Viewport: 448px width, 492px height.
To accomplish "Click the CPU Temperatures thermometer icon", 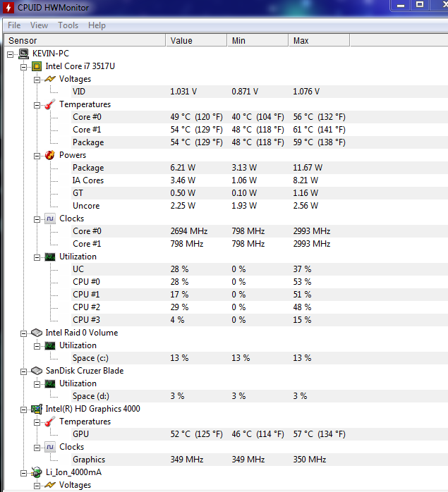I will [x=50, y=104].
